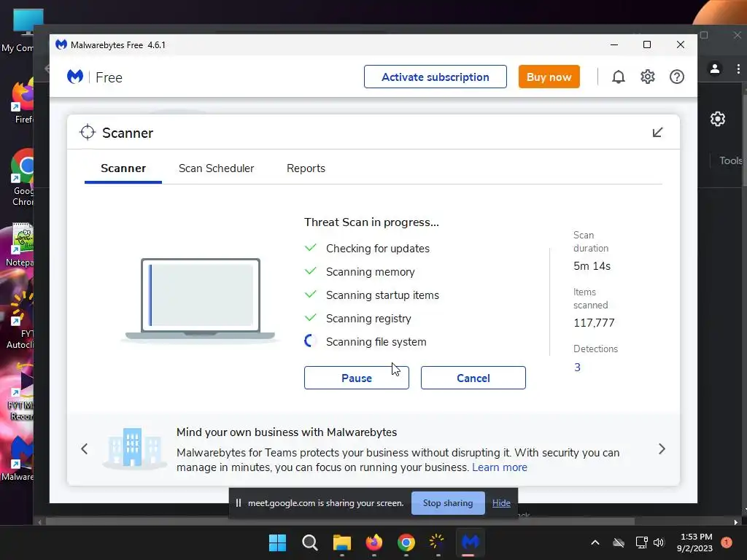Image resolution: width=747 pixels, height=560 pixels.
Task: Pause the threat scan
Action: [x=356, y=378]
